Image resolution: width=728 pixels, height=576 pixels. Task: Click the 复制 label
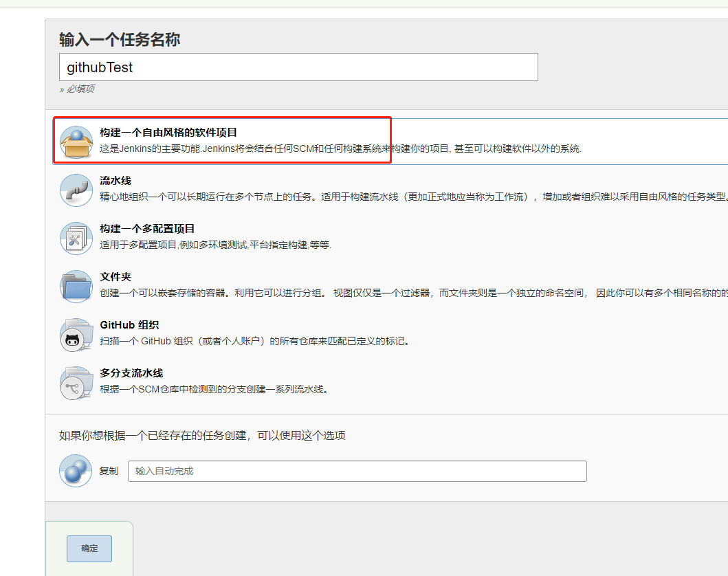(x=109, y=471)
